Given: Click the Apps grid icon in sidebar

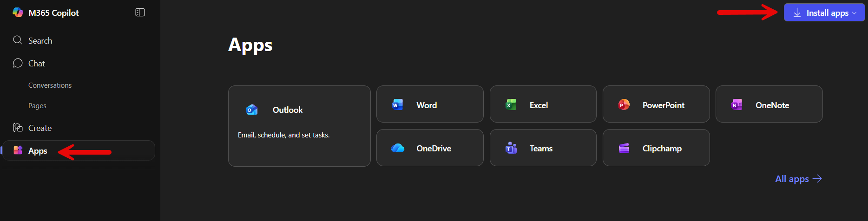Looking at the screenshot, I should [x=18, y=150].
